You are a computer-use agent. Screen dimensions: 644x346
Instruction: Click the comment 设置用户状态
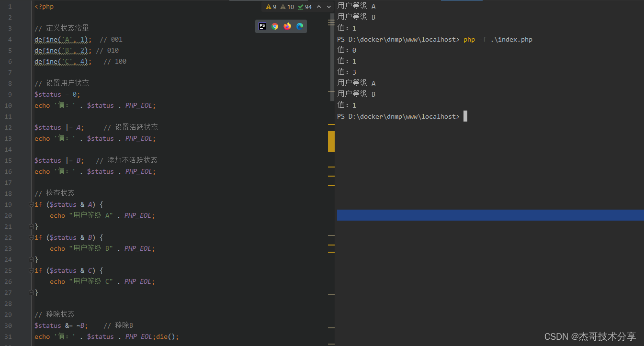pos(62,83)
